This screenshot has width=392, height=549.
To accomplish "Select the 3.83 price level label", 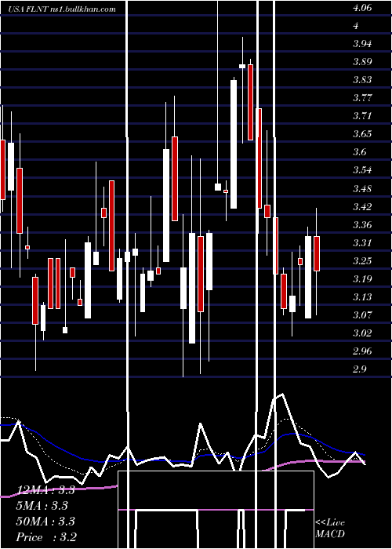I will pyautogui.click(x=362, y=80).
